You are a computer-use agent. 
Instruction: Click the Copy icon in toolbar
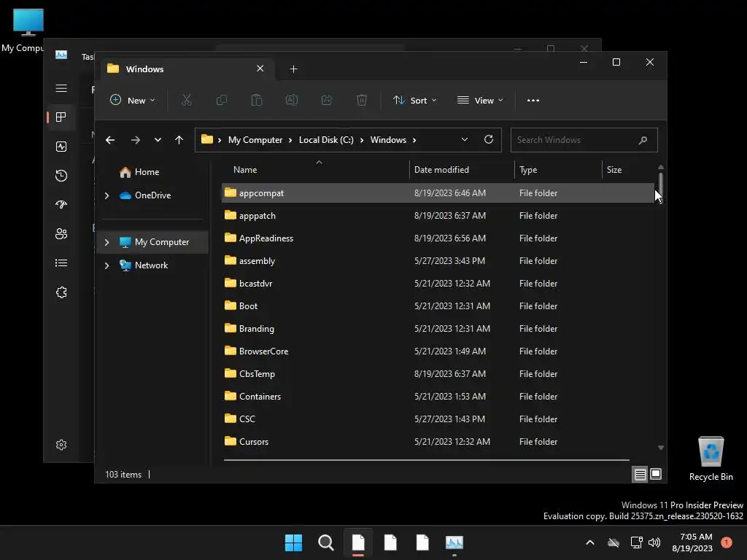point(222,100)
